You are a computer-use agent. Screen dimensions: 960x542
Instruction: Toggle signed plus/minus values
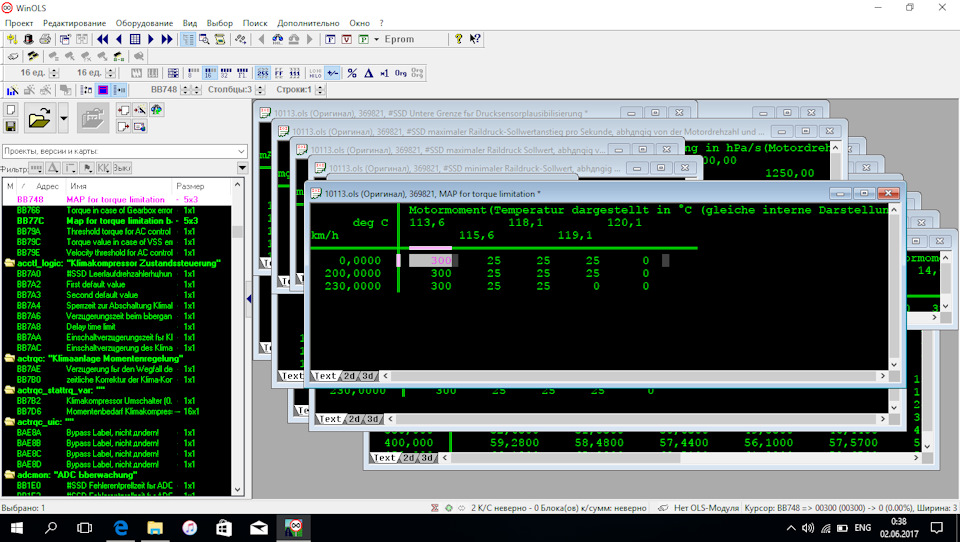click(x=332, y=73)
